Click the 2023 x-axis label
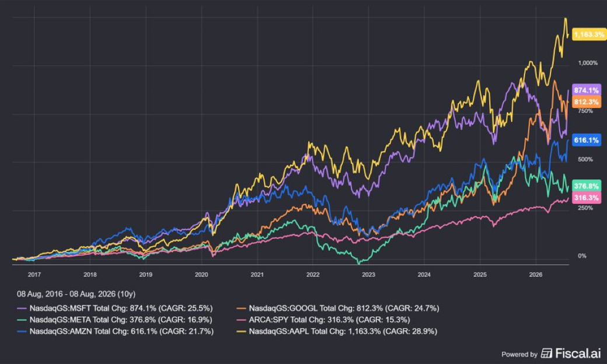This screenshot has width=607, height=364. click(368, 275)
